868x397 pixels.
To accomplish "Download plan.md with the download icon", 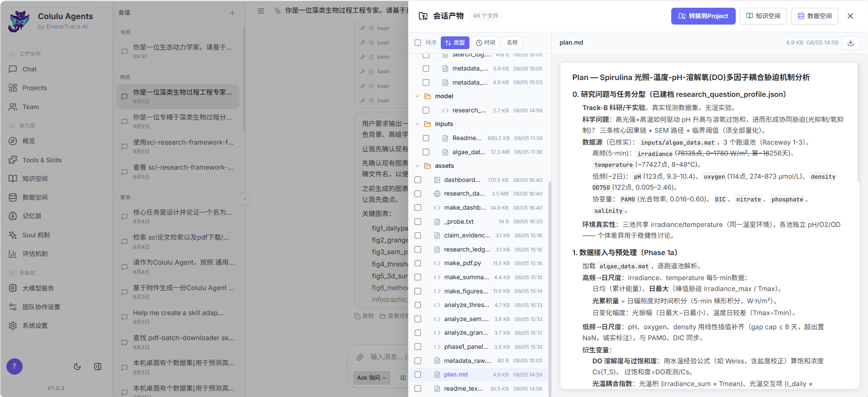I will (x=851, y=43).
